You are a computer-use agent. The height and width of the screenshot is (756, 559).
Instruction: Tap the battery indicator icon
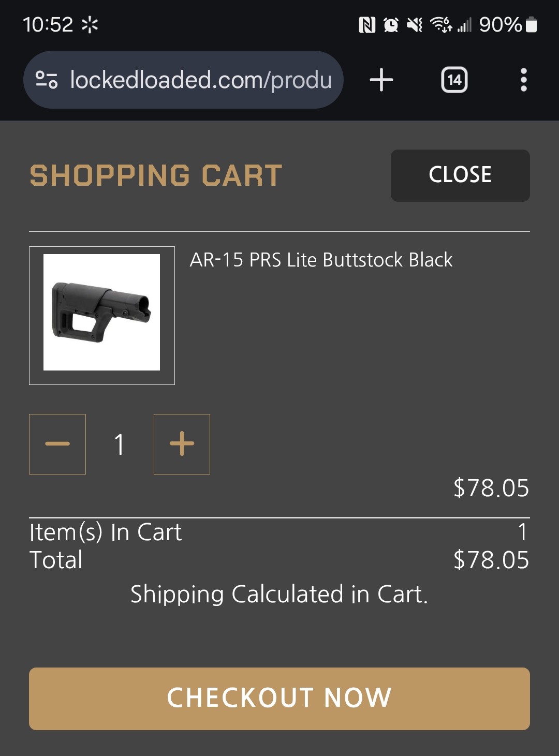click(532, 25)
